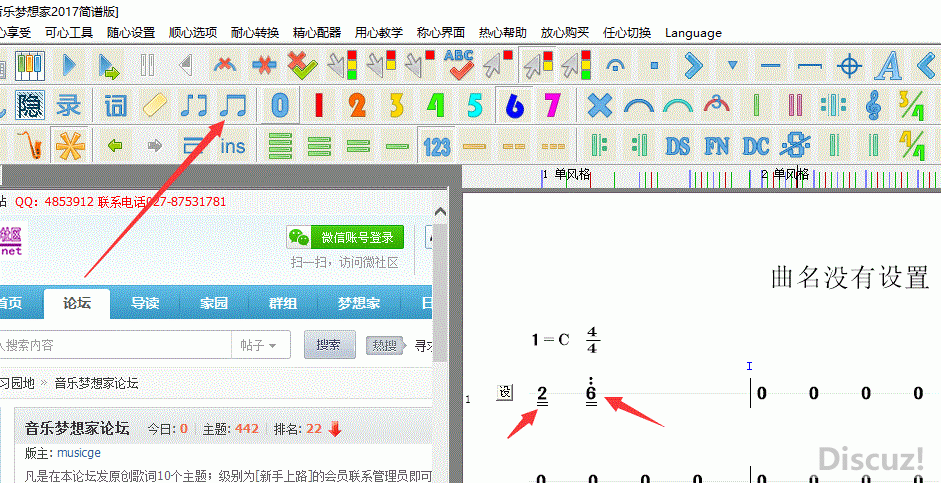Open the 热心帮助 menu

coord(503,33)
